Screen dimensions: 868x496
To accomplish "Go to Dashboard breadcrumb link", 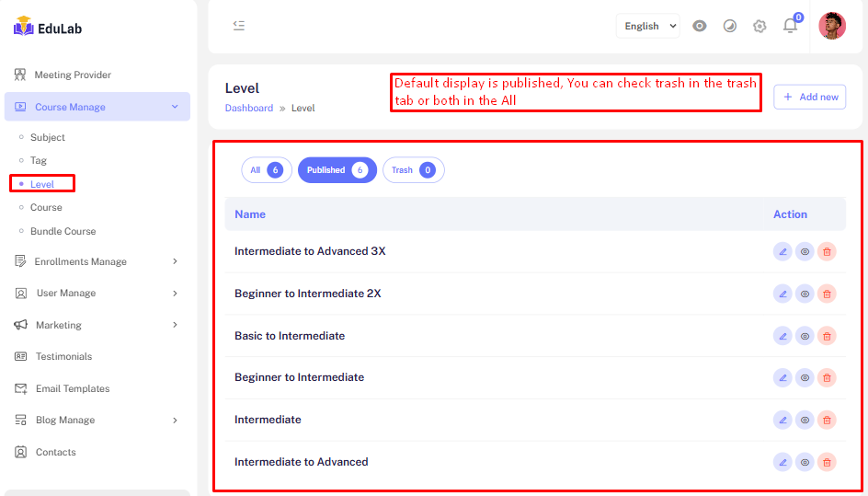I will [x=248, y=108].
